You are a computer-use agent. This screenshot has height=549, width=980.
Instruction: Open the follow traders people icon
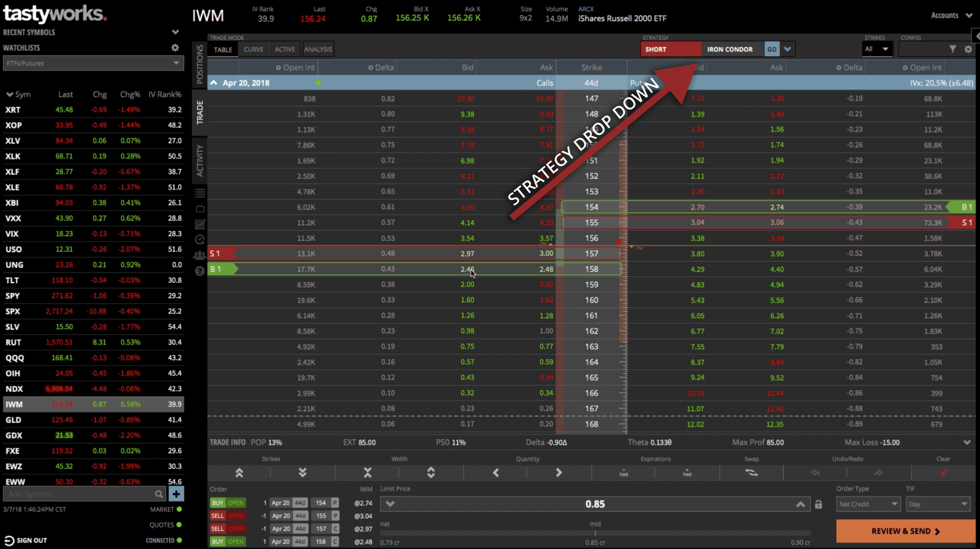click(x=200, y=255)
